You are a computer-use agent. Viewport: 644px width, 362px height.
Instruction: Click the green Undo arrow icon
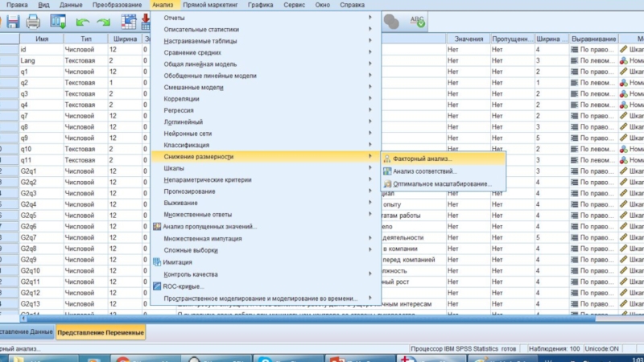[81, 22]
